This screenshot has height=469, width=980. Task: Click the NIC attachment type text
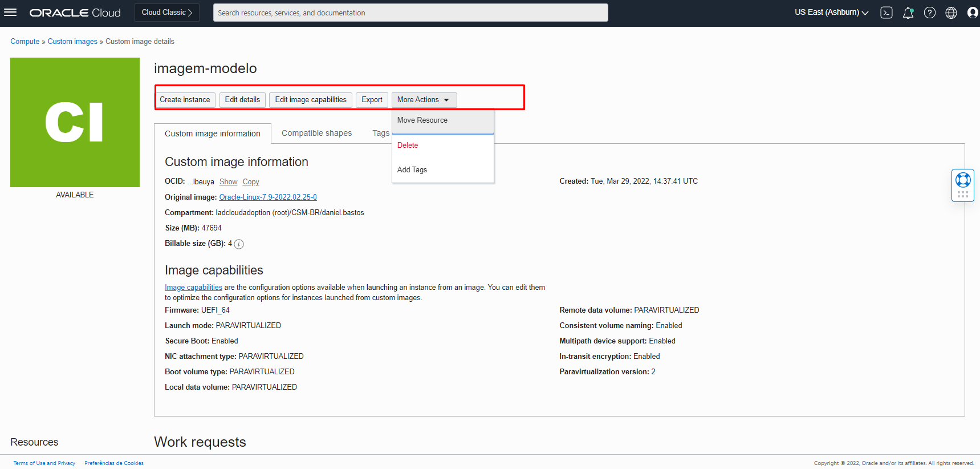(x=234, y=357)
